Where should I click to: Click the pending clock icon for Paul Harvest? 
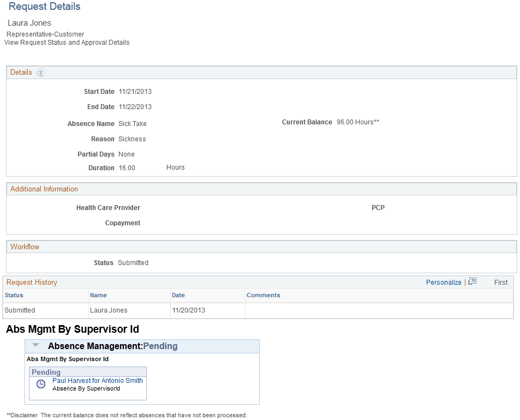pyautogui.click(x=40, y=384)
